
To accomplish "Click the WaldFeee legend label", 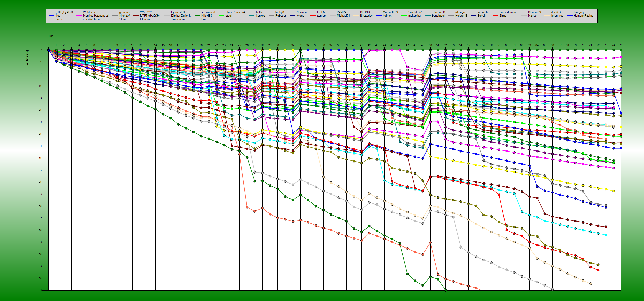I will click(89, 12).
